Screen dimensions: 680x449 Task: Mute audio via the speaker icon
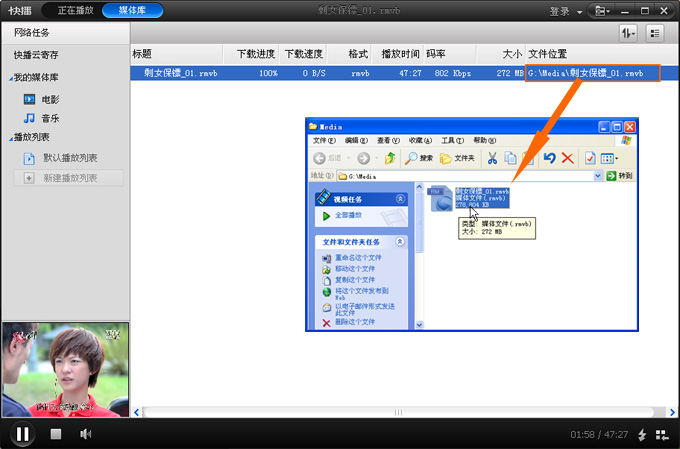[x=86, y=434]
